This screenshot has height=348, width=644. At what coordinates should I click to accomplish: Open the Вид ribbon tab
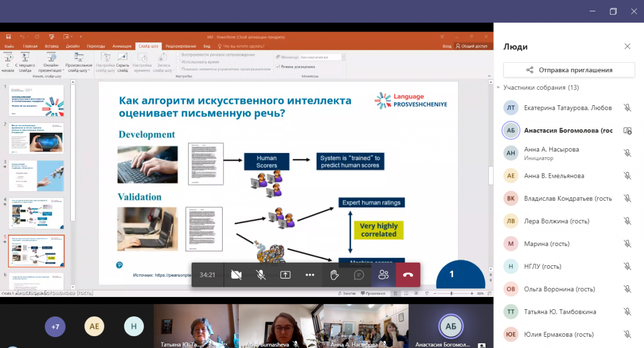pyautogui.click(x=207, y=46)
